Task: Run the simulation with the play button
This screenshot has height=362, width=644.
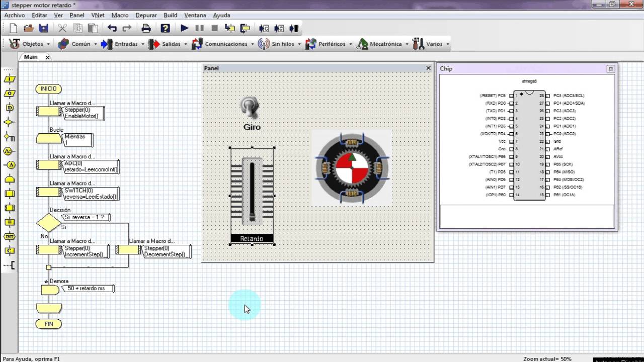Action: tap(185, 28)
